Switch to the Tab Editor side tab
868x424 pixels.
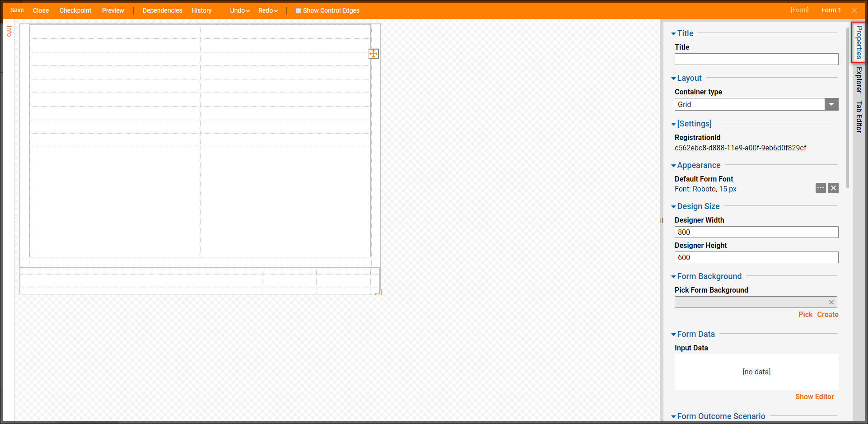coord(859,116)
